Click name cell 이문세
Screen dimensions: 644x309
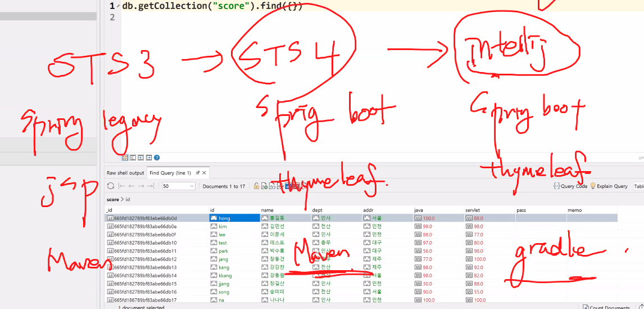[x=285, y=235]
